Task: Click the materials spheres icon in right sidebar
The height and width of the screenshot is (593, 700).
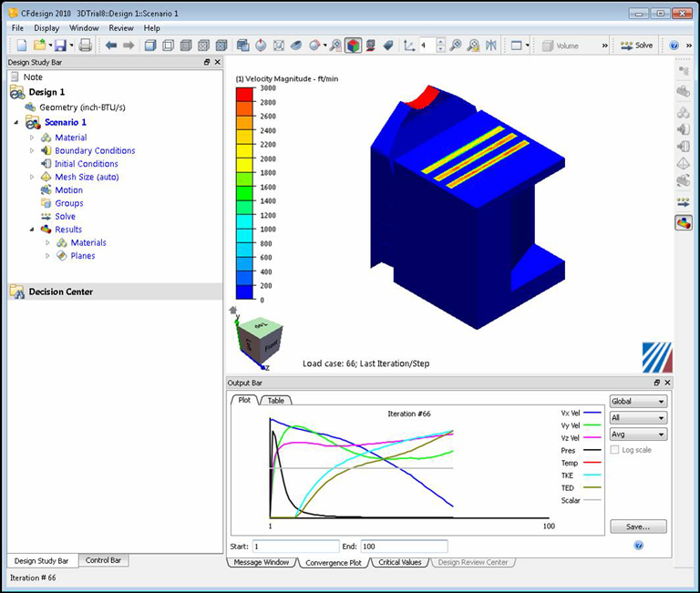Action: pos(683,112)
